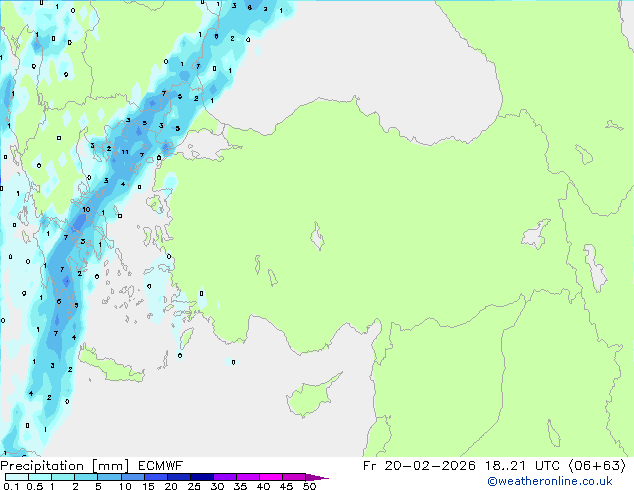This screenshot has height=490, width=634.
Task: Click the 0.5–1 mm legend swatch
Action: (x=40, y=477)
